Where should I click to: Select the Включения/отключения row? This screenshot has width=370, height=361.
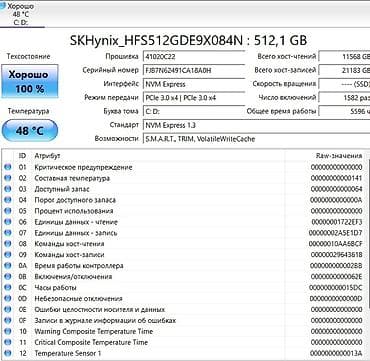(183, 277)
